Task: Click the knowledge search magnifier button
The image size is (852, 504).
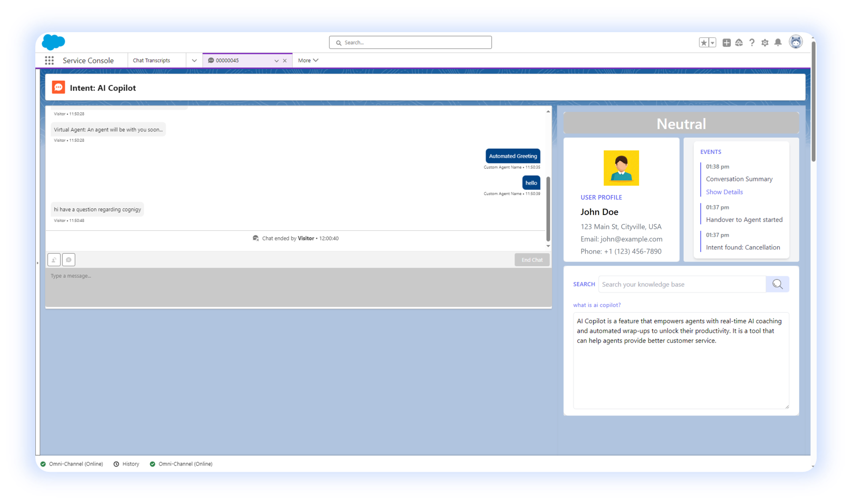Action: [778, 284]
